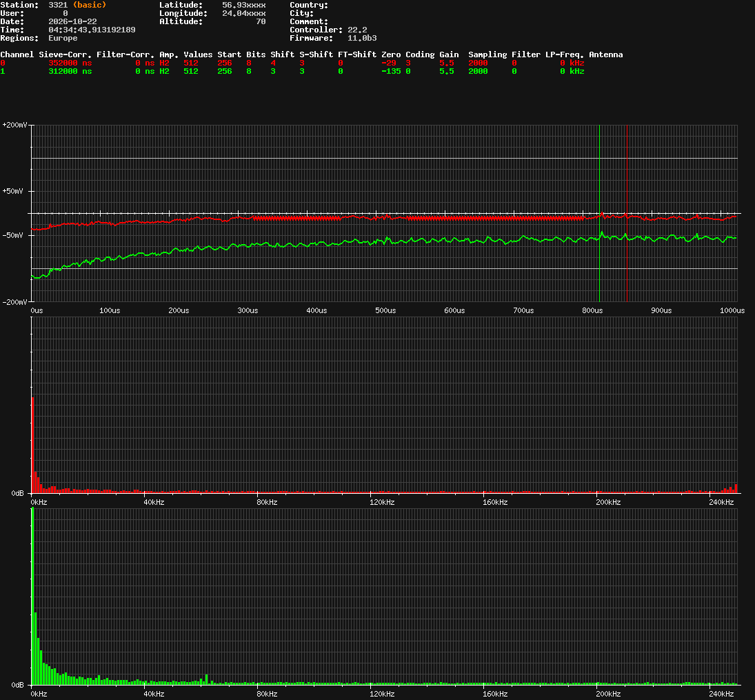Screen dimensions: 755x700
Task: Click the green zero value -135
Action: coord(391,71)
